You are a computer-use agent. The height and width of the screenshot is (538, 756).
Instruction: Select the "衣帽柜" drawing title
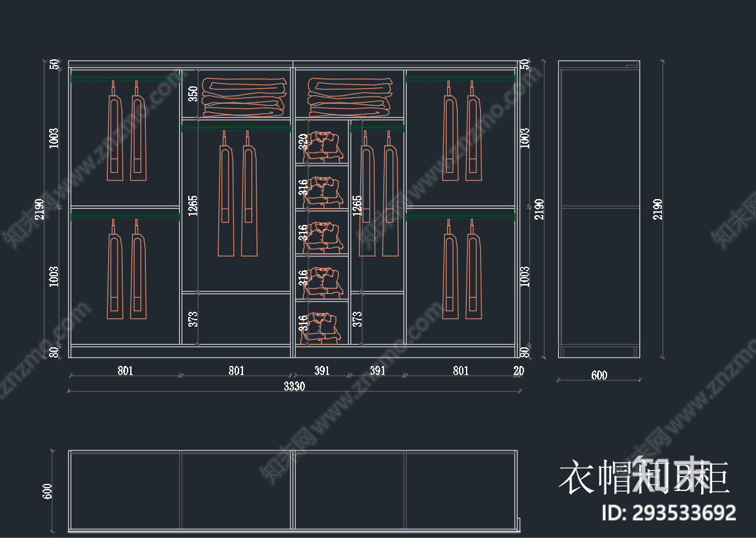coord(644,477)
